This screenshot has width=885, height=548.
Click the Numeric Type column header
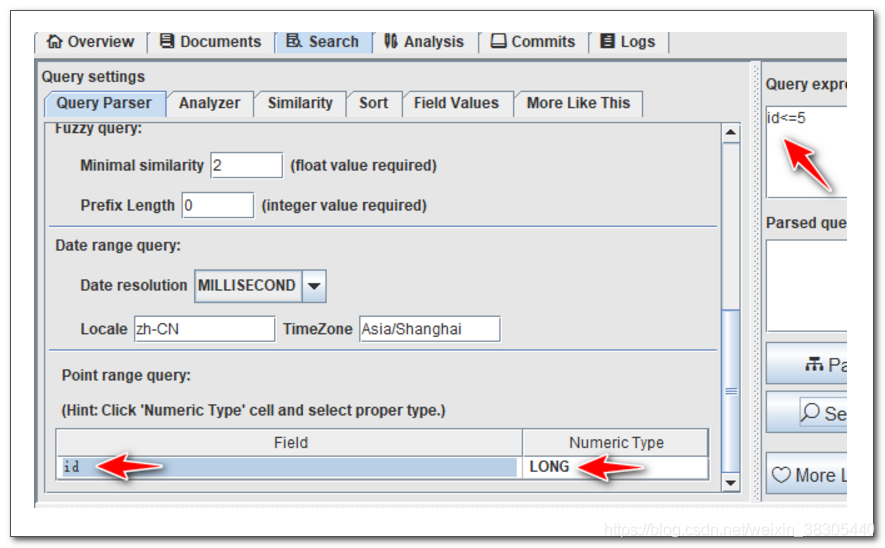click(616, 443)
